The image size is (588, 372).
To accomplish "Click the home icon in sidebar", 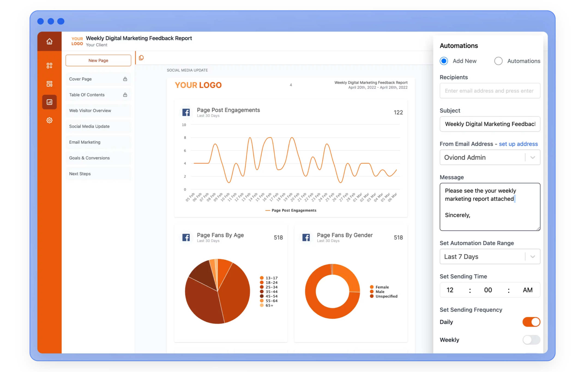I will tap(49, 42).
